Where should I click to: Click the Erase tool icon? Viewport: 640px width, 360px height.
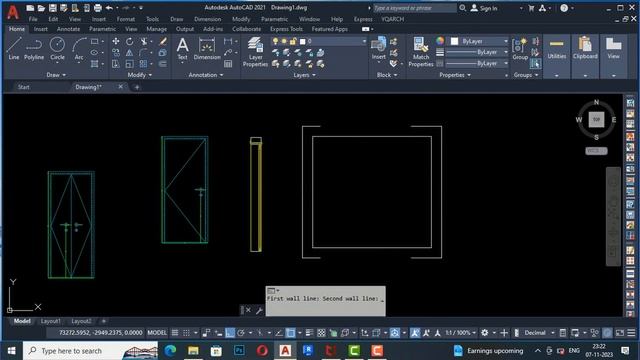click(163, 42)
